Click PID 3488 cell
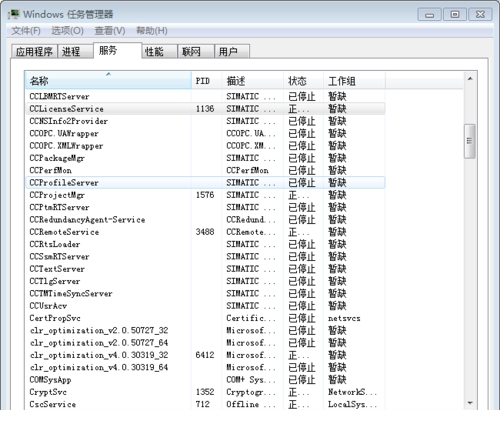Screen dimensions: 500x426 coord(205,232)
